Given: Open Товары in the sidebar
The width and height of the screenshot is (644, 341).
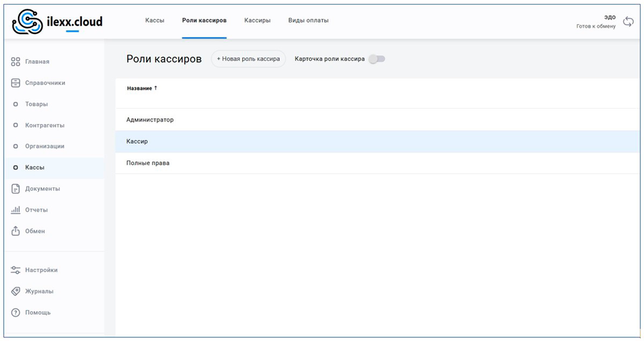Looking at the screenshot, I should (36, 104).
